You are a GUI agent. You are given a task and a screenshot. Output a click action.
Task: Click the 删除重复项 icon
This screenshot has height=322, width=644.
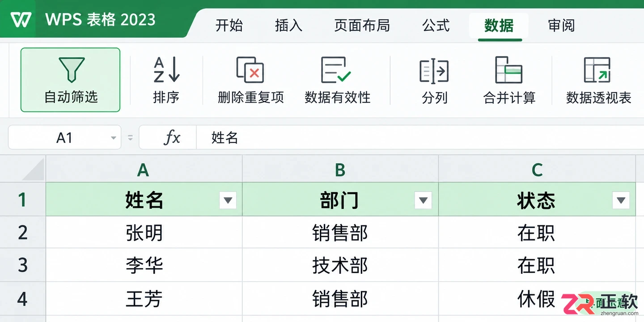(x=250, y=70)
